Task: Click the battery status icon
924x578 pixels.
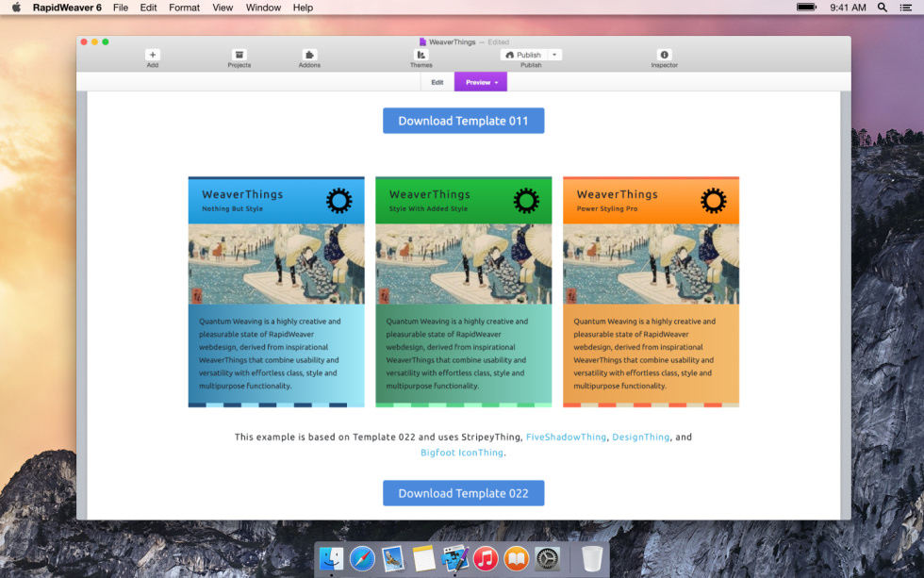Action: (x=807, y=7)
